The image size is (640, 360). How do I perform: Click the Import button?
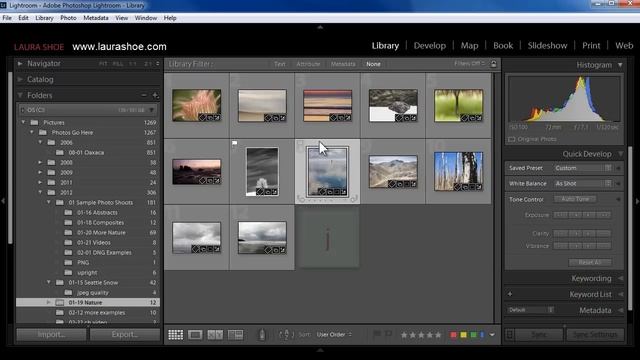(51, 335)
